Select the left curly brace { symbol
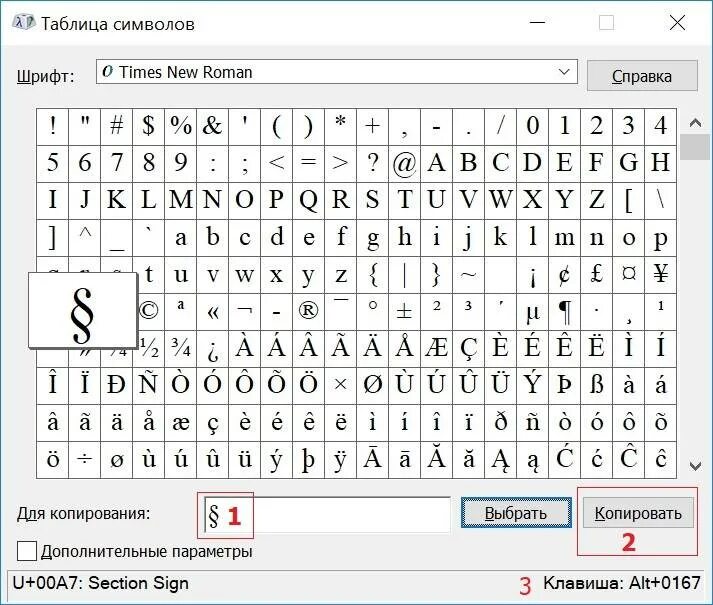Screen dimensions: 713x605 coord(372,275)
